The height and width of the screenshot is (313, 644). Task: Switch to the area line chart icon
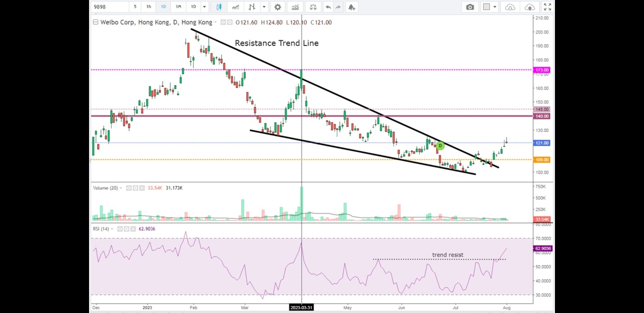[236, 7]
